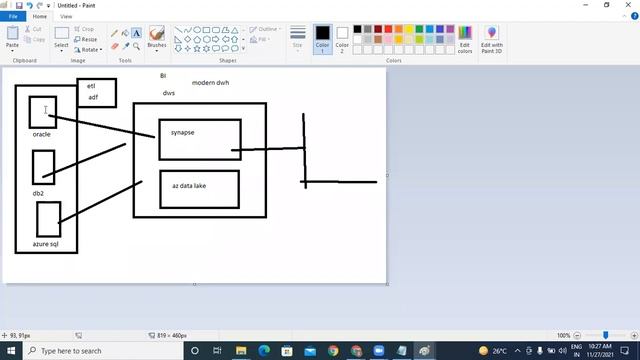This screenshot has width=640, height=360.
Task: Expand the Brushes dropdown arrow
Action: pyautogui.click(x=157, y=51)
